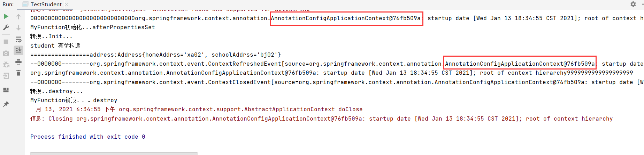Viewport: 644px width, 155px height.
Task: Click the 'Run:' panel label
Action: [x=8, y=4]
